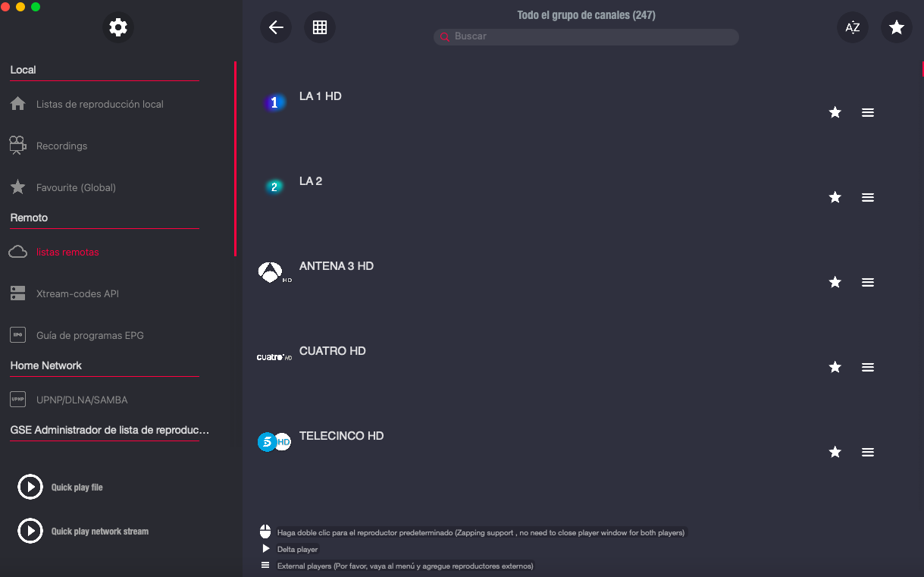Open hamburger menu for TELECINCO HD
The height and width of the screenshot is (577, 924).
click(868, 452)
